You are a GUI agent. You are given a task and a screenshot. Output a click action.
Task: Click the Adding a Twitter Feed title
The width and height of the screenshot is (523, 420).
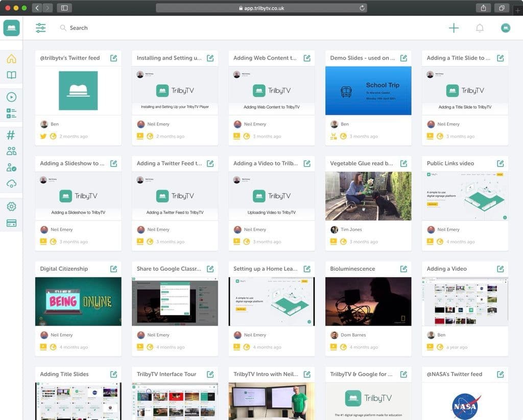click(x=169, y=164)
